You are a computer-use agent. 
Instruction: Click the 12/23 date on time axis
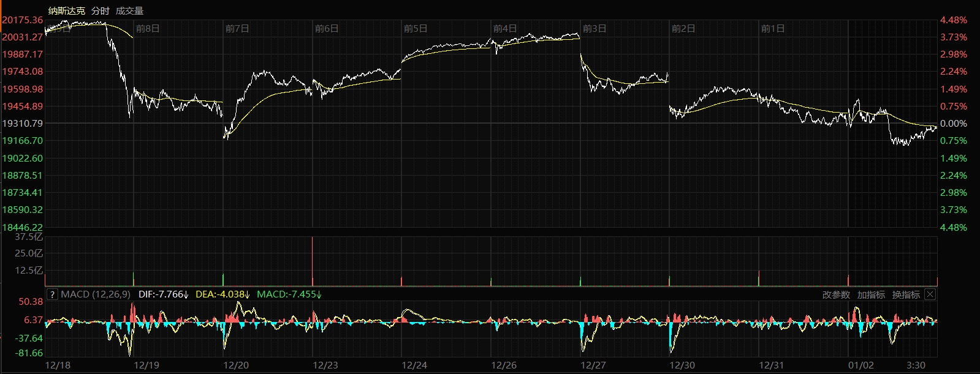click(325, 365)
